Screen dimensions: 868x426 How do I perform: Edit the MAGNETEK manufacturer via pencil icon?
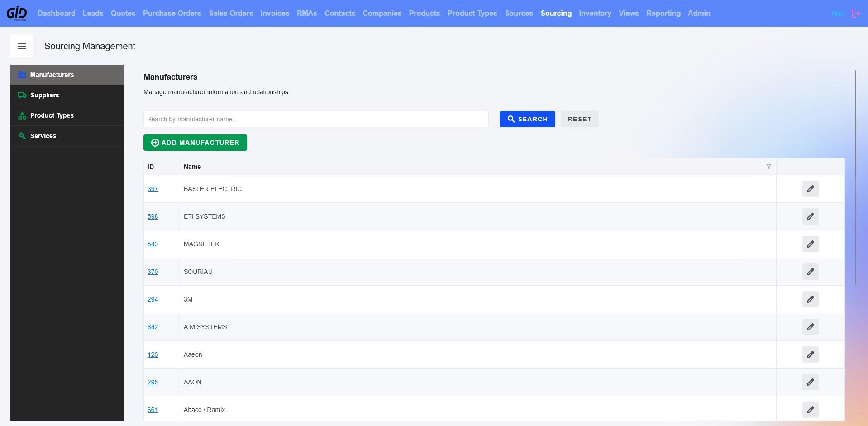point(810,244)
